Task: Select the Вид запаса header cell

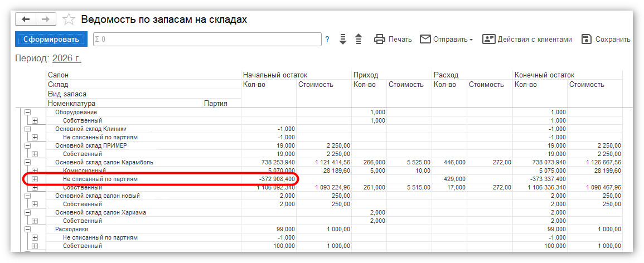Action: [143, 94]
